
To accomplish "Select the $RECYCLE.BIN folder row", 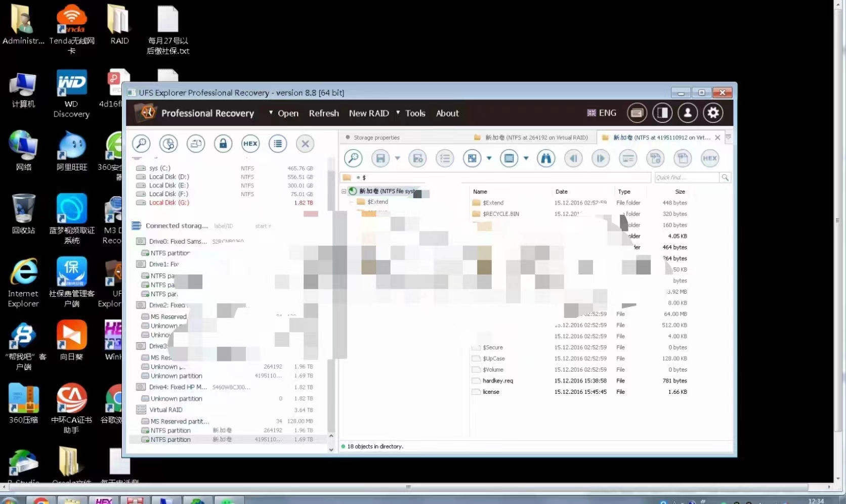I will pyautogui.click(x=579, y=214).
